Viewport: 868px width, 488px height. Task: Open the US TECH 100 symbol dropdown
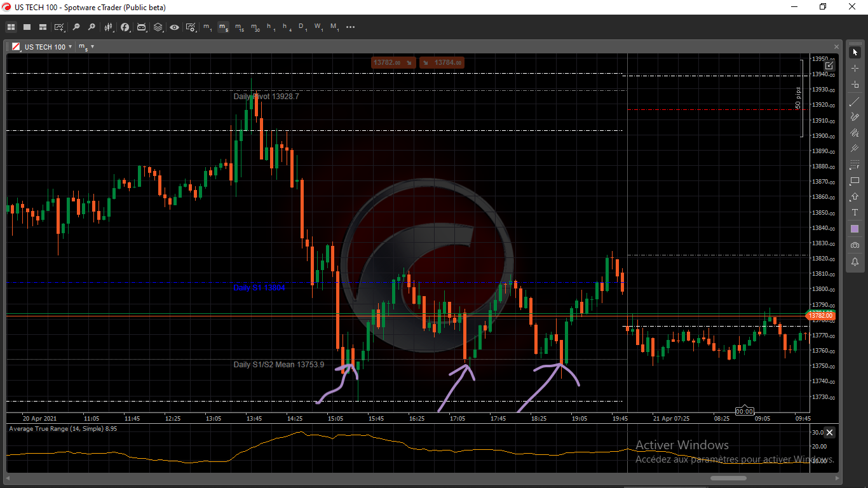(x=48, y=47)
